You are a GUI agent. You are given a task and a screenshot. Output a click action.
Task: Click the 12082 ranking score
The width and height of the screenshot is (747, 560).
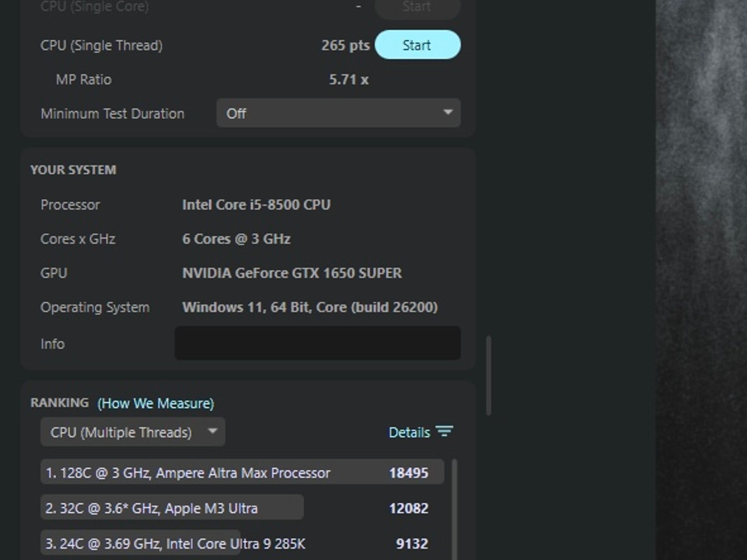click(x=409, y=508)
